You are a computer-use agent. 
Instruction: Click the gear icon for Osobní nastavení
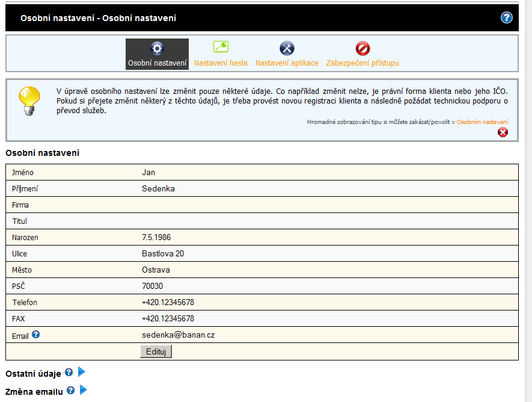(x=157, y=49)
